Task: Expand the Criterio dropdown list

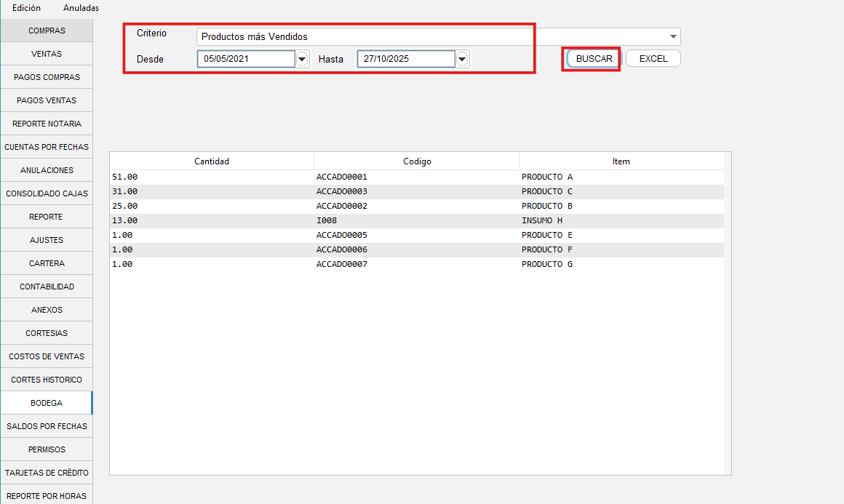Action: tap(673, 36)
